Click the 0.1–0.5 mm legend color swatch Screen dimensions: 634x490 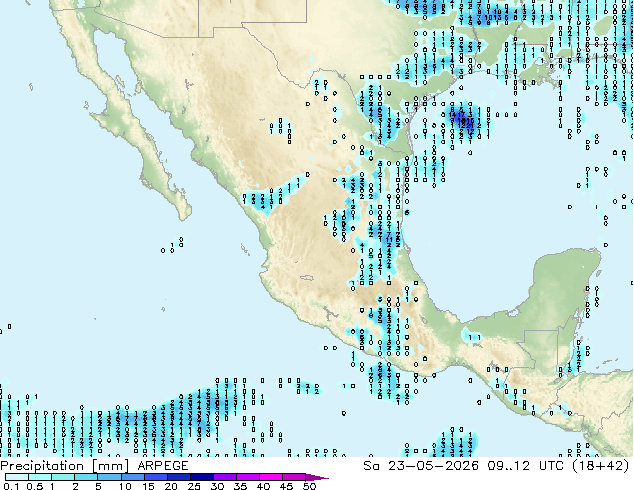click(17, 477)
